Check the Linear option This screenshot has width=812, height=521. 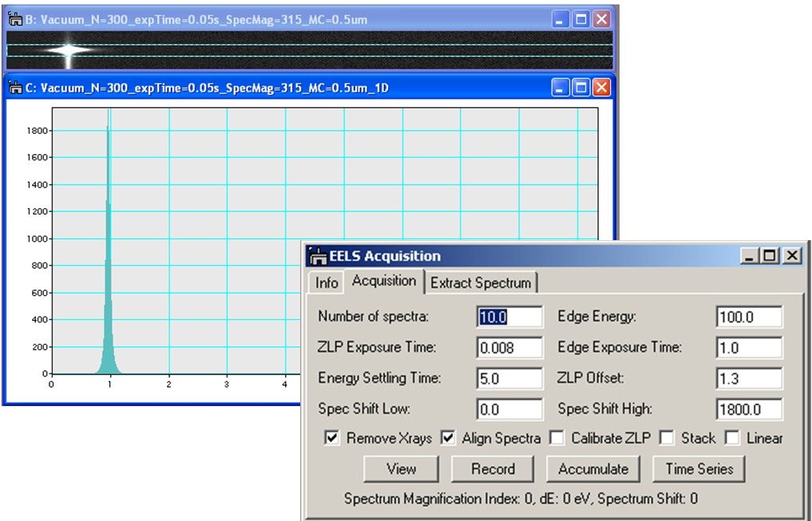pos(731,438)
